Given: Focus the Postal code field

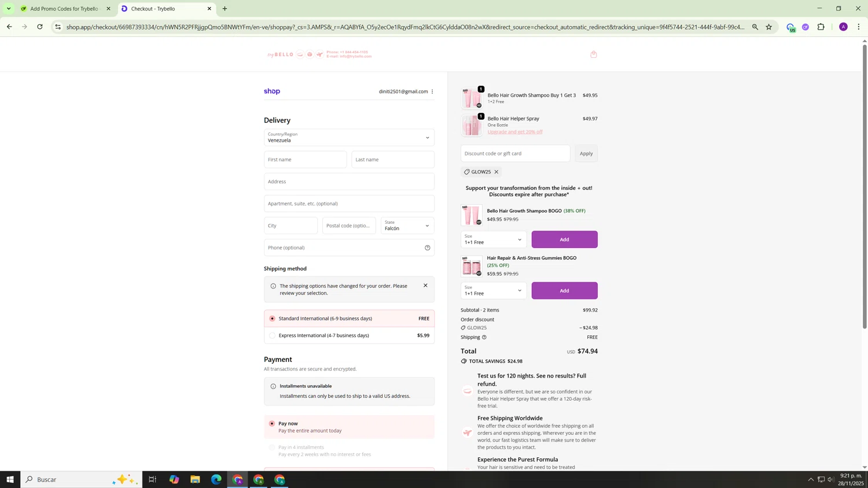Looking at the screenshot, I should pyautogui.click(x=349, y=225).
